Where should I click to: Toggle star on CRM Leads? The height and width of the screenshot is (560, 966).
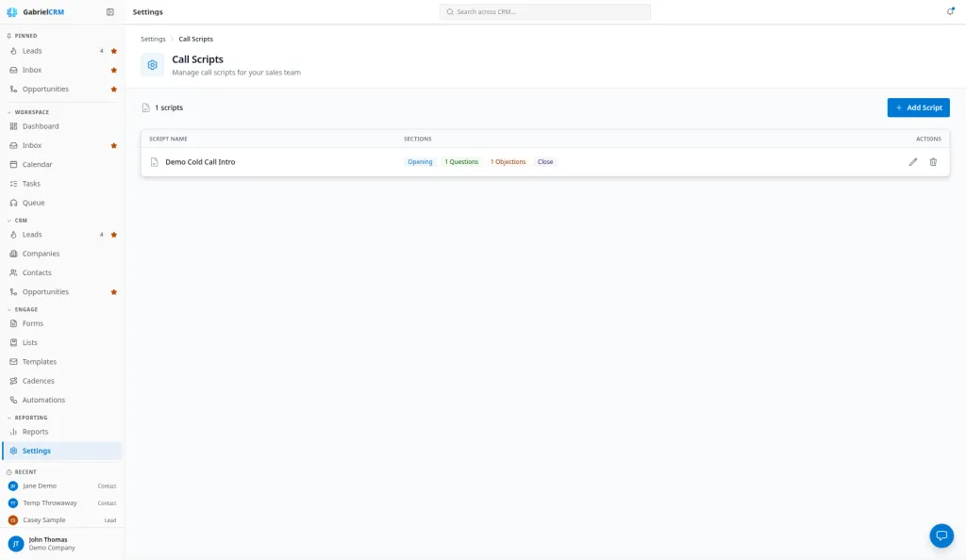coord(114,235)
